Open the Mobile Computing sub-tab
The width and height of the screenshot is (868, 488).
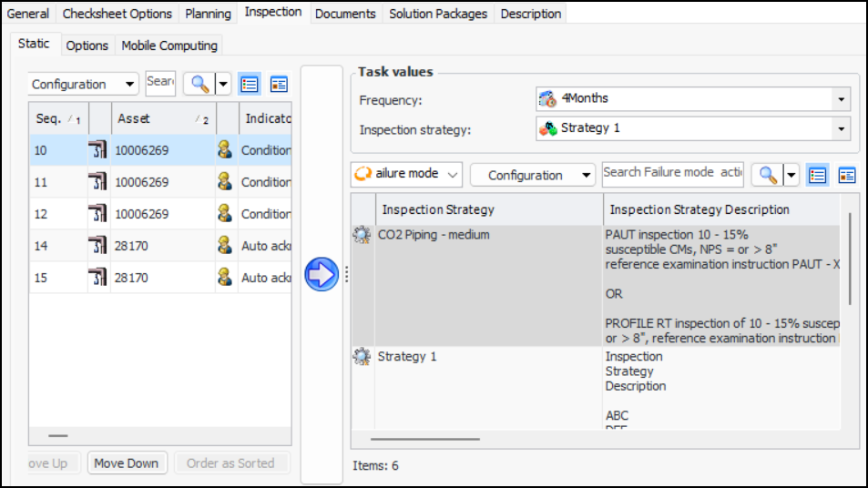pyautogui.click(x=169, y=46)
